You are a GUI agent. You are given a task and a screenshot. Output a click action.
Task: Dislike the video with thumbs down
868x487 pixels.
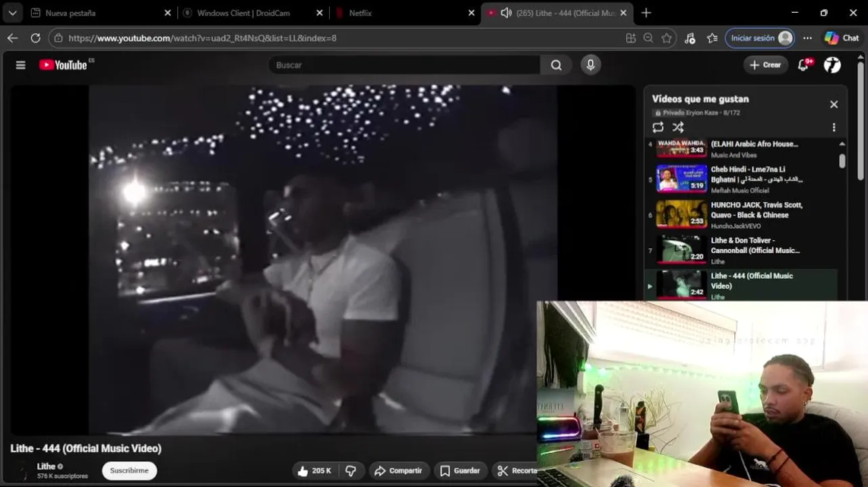(351, 471)
